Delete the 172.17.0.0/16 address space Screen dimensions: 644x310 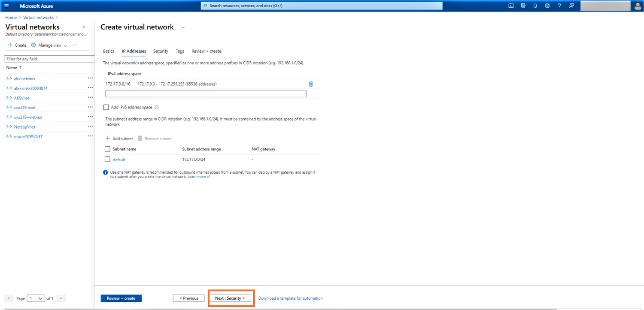click(311, 84)
